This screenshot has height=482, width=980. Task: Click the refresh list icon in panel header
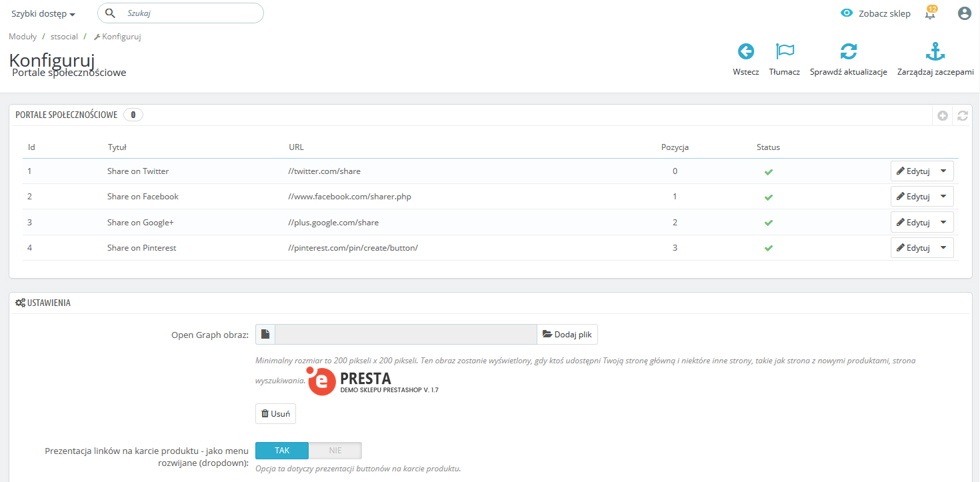962,115
